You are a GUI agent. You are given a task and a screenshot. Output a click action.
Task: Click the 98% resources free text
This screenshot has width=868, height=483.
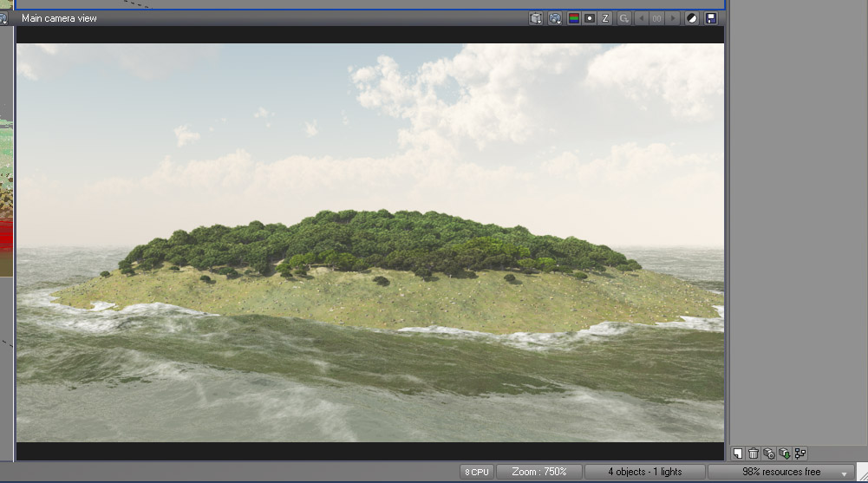click(x=781, y=472)
